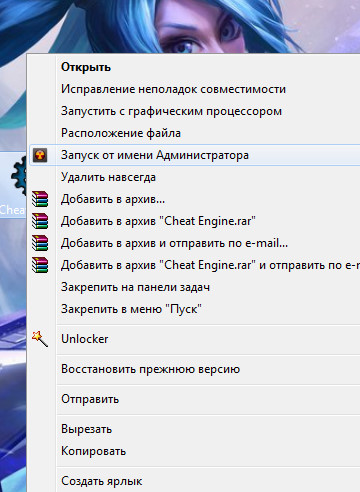
Task: Choose Запустить с графическим процессором
Action: click(x=171, y=111)
